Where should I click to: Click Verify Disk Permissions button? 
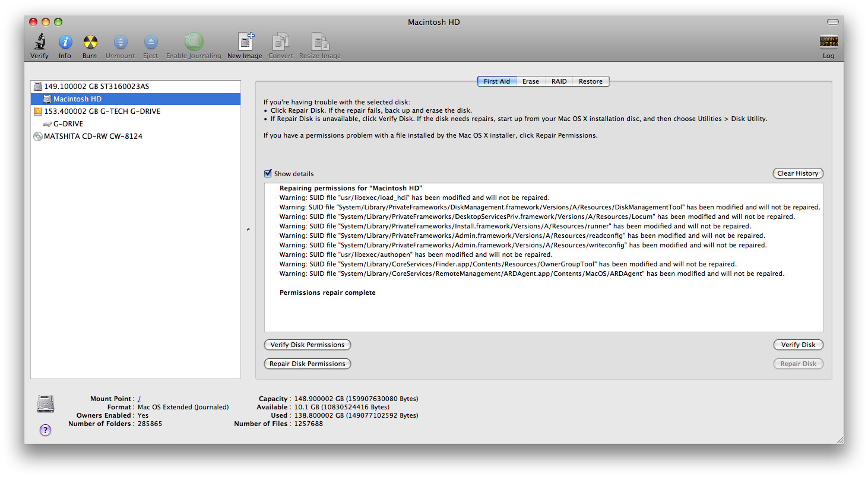[x=308, y=345]
